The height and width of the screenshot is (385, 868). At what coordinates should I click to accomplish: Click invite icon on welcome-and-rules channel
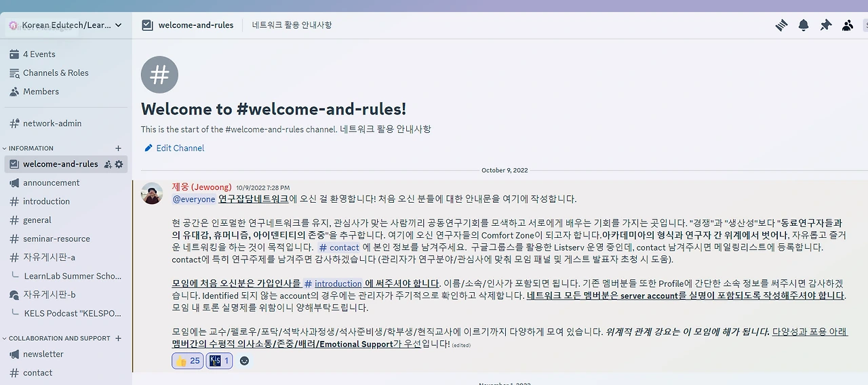[x=108, y=164]
